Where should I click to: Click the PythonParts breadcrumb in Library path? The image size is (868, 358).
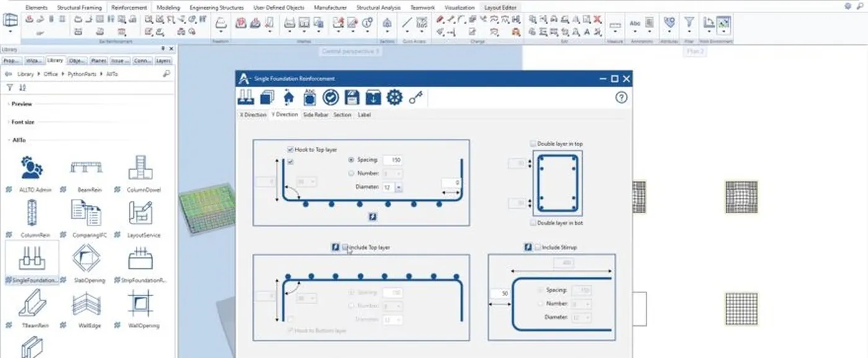click(83, 74)
